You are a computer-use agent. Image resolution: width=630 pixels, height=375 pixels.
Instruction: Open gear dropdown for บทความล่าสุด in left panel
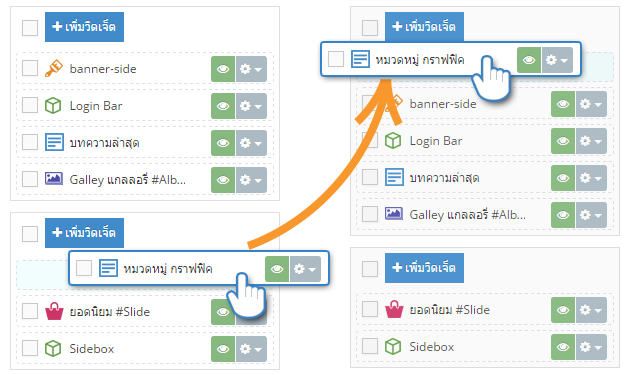click(251, 143)
